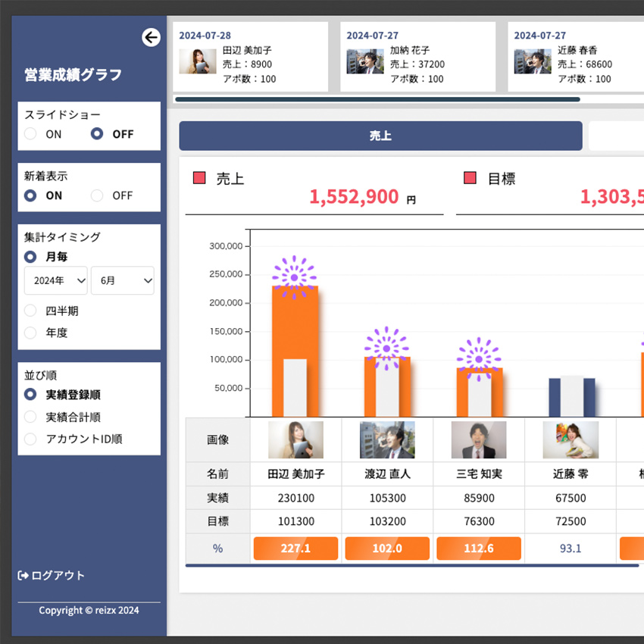
Task: Click the logout icon at sidebar bottom
Action: coord(23,576)
